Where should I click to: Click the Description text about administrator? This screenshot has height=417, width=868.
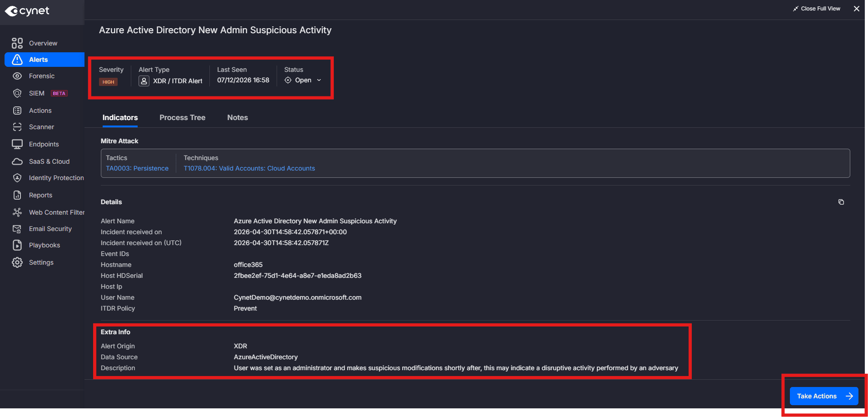456,368
